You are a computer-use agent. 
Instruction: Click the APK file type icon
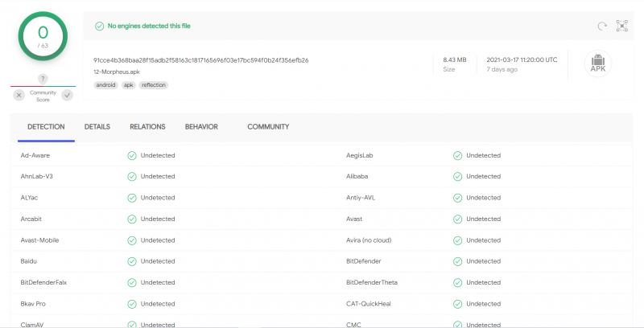click(x=597, y=64)
